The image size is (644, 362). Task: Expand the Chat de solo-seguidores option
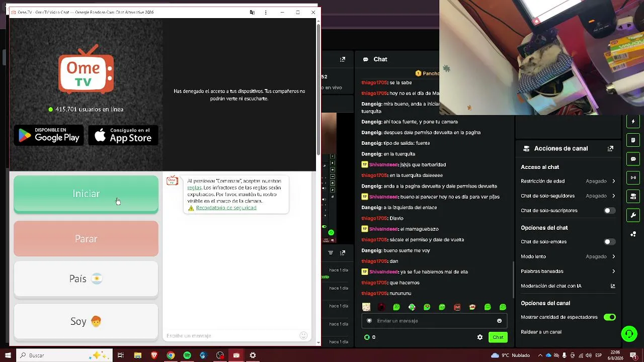pos(568,196)
